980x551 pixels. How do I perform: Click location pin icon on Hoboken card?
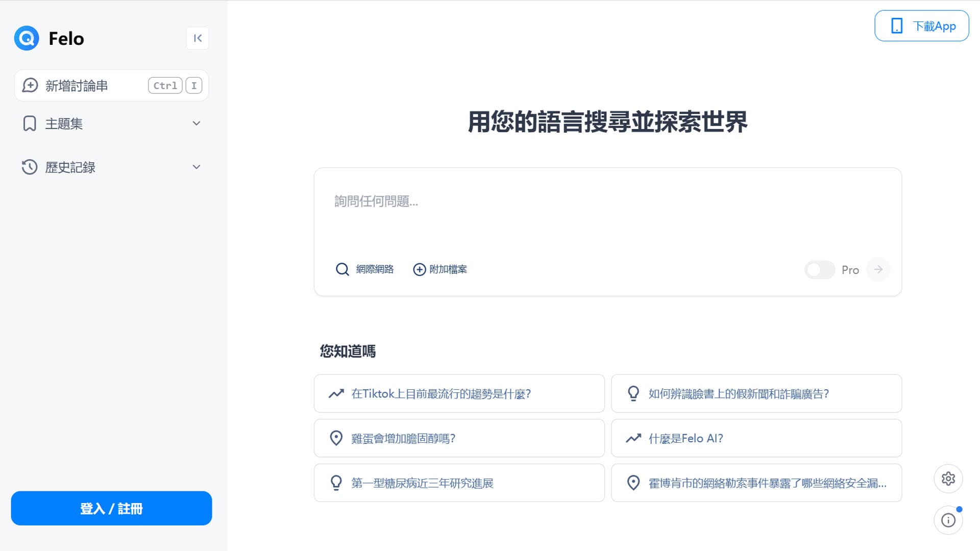[x=633, y=483]
